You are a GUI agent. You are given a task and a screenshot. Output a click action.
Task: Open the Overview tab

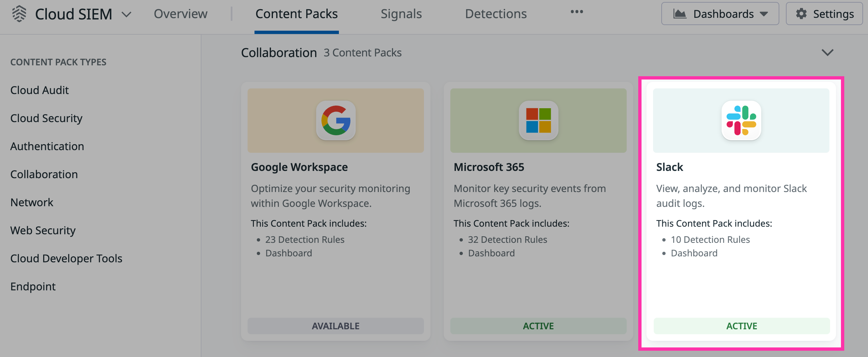(x=181, y=14)
